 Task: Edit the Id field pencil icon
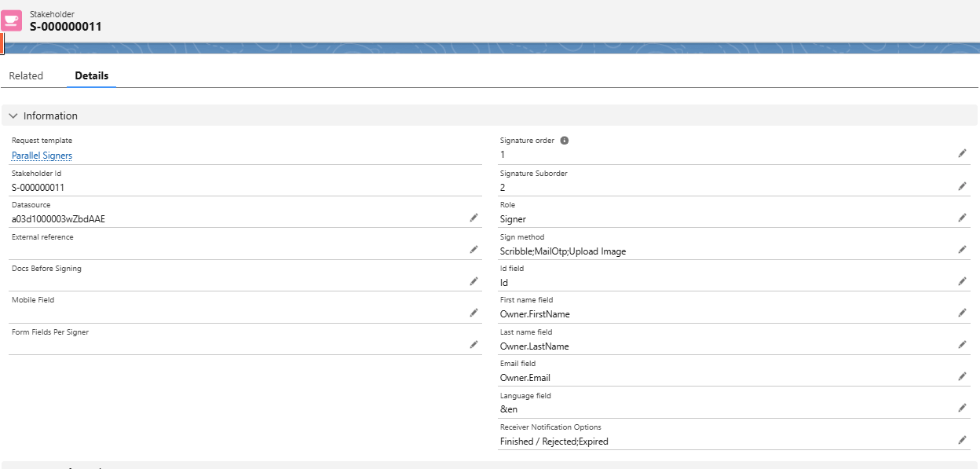(x=962, y=281)
